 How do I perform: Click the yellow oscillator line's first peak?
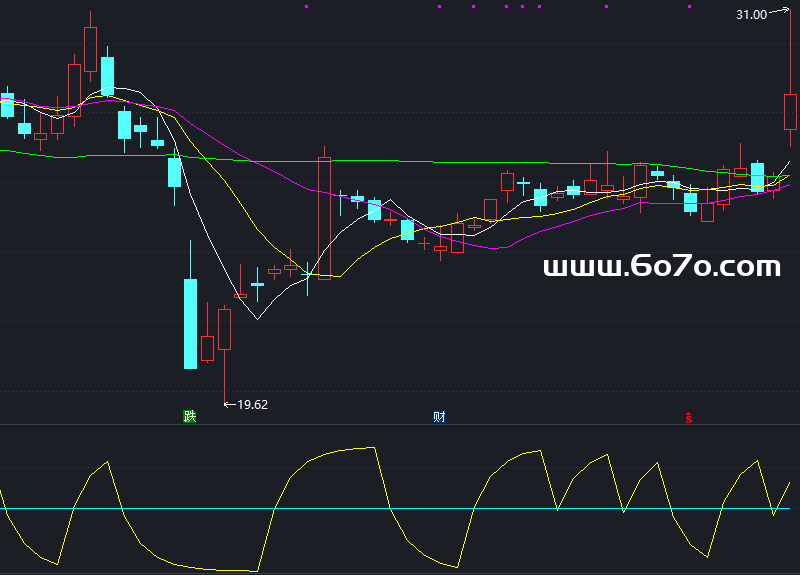(106, 462)
